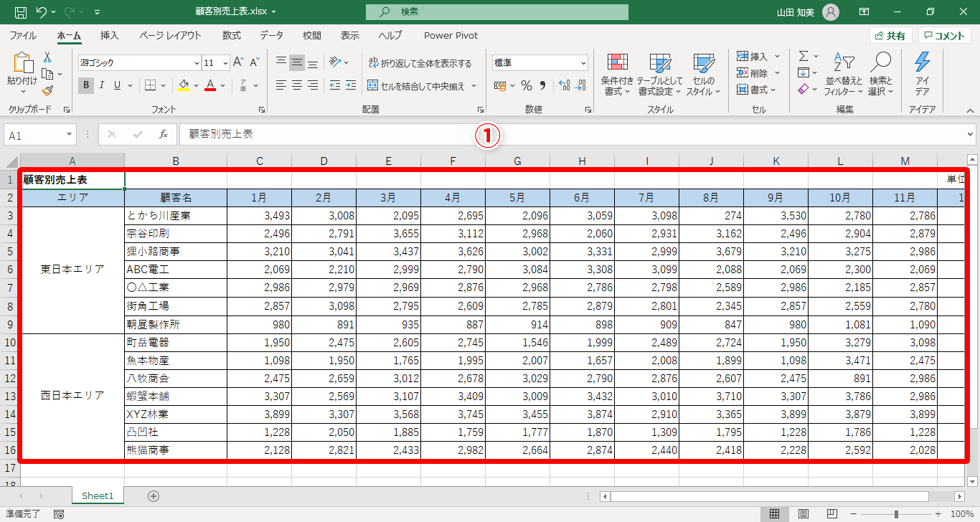Expand the formula bar
The image size is (980, 522).
point(970,134)
